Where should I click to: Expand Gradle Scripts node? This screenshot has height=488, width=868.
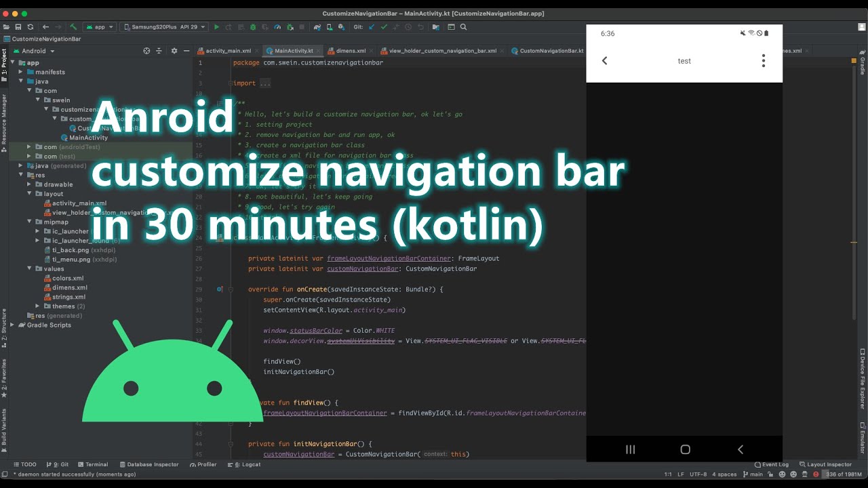[x=12, y=325]
